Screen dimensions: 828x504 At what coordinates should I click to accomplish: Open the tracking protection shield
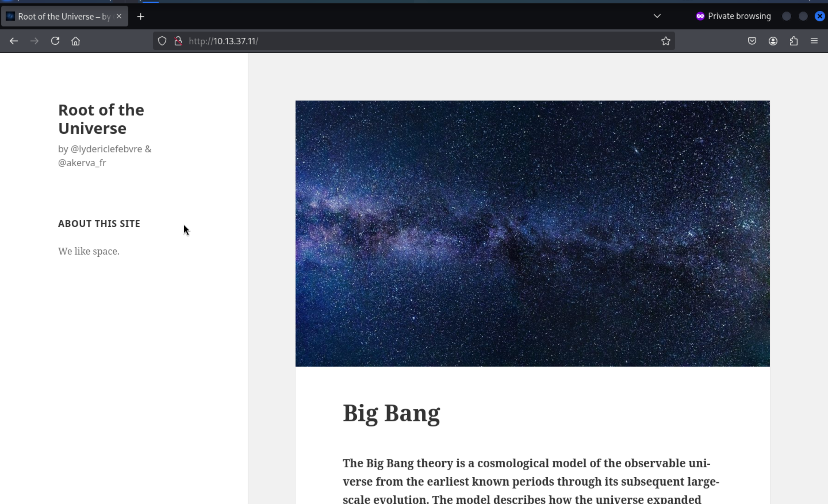pyautogui.click(x=162, y=41)
